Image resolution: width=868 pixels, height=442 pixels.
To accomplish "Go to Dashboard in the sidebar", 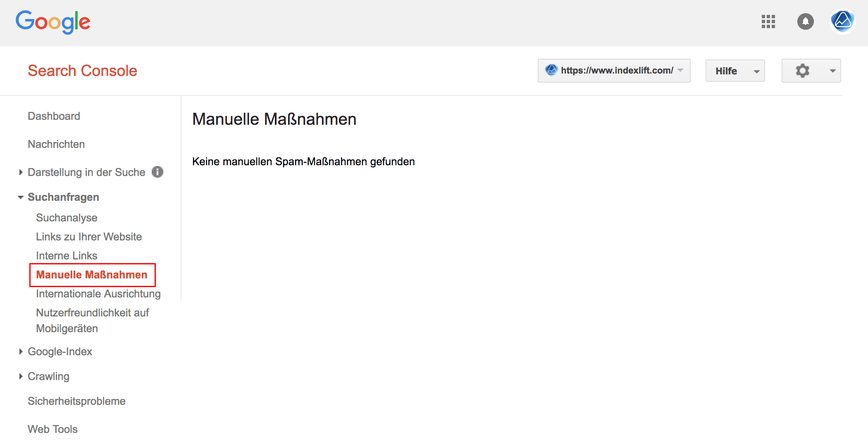I will click(x=54, y=116).
